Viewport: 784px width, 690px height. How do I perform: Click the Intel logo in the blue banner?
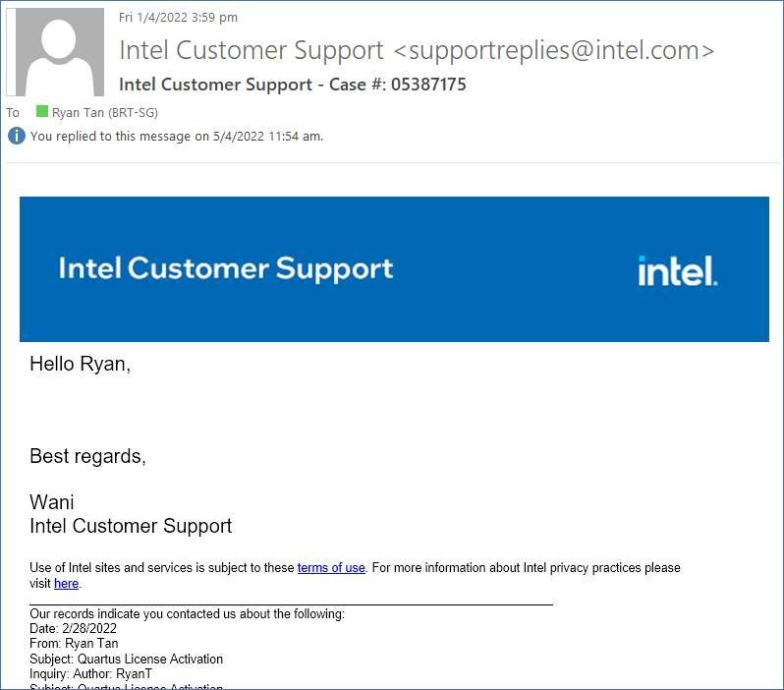pos(678,270)
